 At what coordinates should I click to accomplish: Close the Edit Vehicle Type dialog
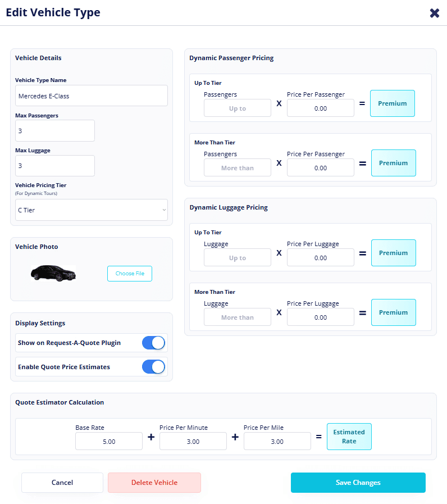pos(435,12)
